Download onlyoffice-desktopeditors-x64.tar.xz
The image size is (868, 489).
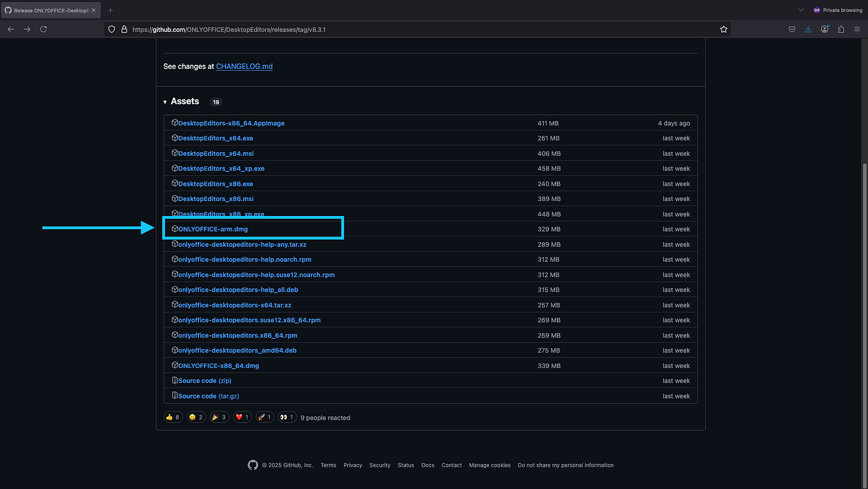point(235,305)
